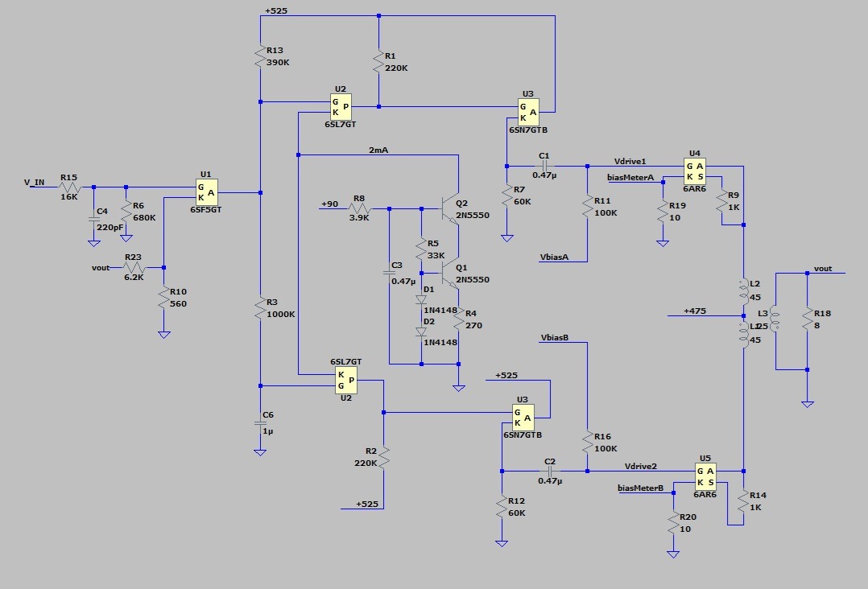Select the lower U2 6SL7GT tube symbol

pos(346,380)
